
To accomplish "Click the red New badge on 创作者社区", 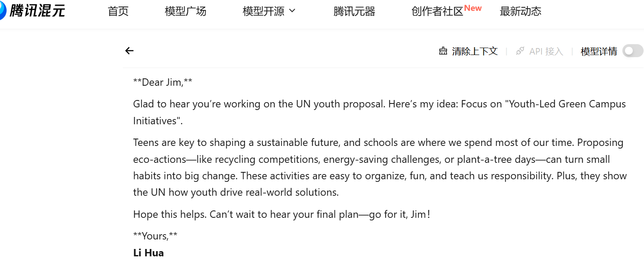I will [473, 8].
